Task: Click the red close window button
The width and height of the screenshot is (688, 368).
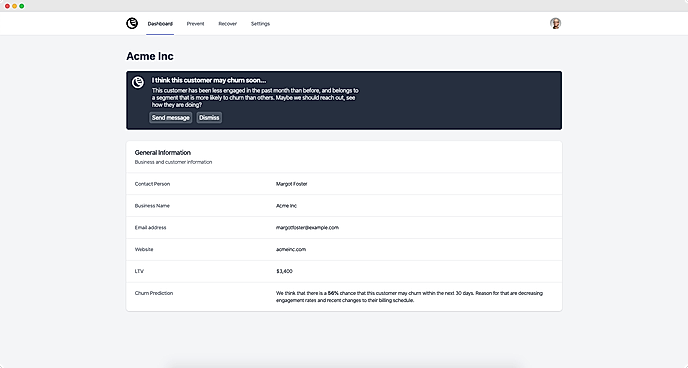Action: pos(7,6)
